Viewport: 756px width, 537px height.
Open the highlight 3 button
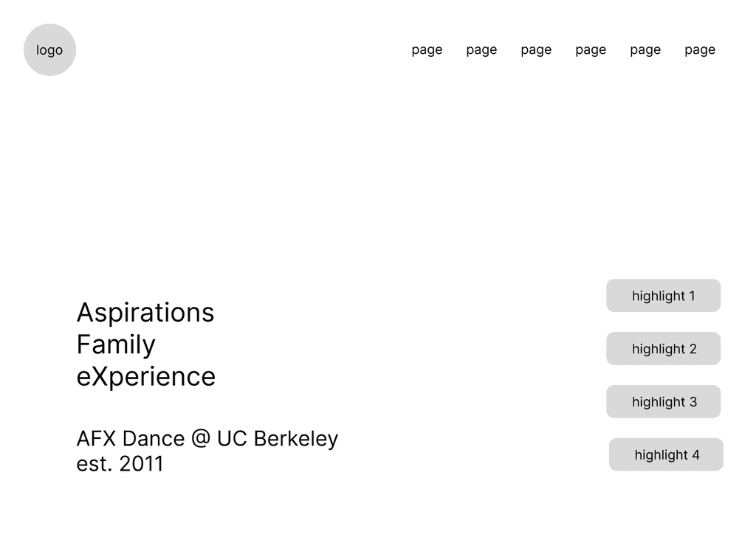coord(663,402)
